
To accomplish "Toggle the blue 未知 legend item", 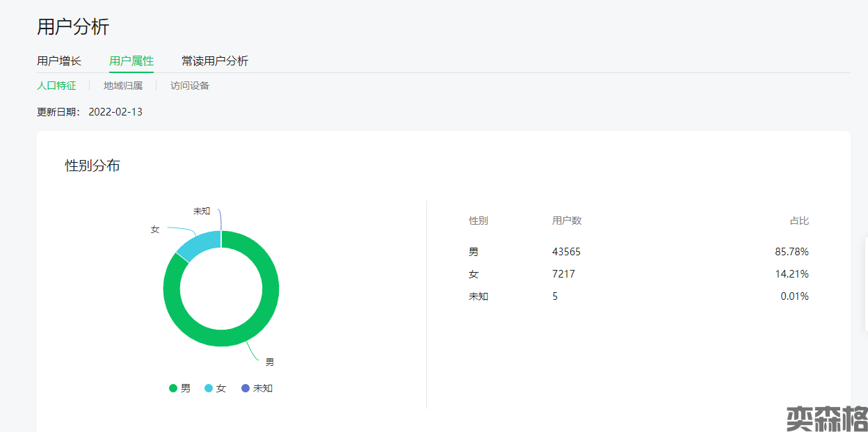I will [257, 388].
